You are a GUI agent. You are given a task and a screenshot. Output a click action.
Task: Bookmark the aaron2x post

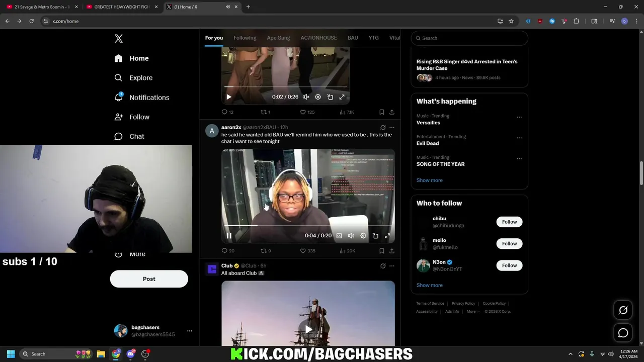pyautogui.click(x=382, y=251)
